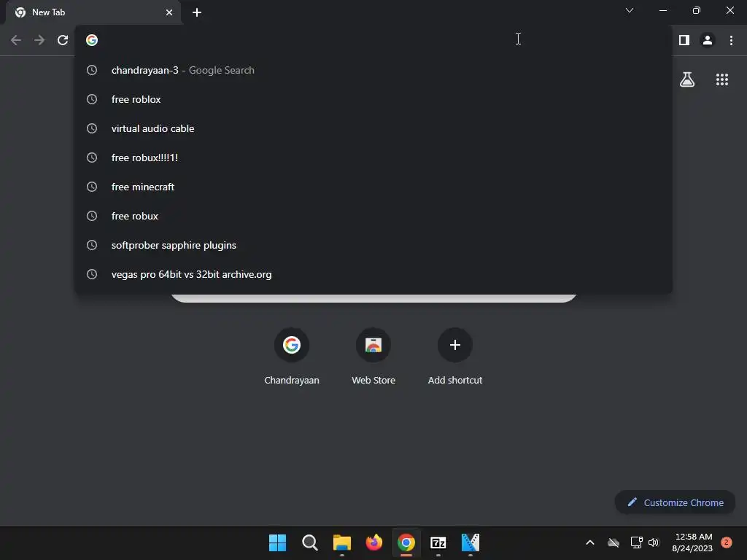Open 7-Zip from the taskbar

pyautogui.click(x=438, y=542)
